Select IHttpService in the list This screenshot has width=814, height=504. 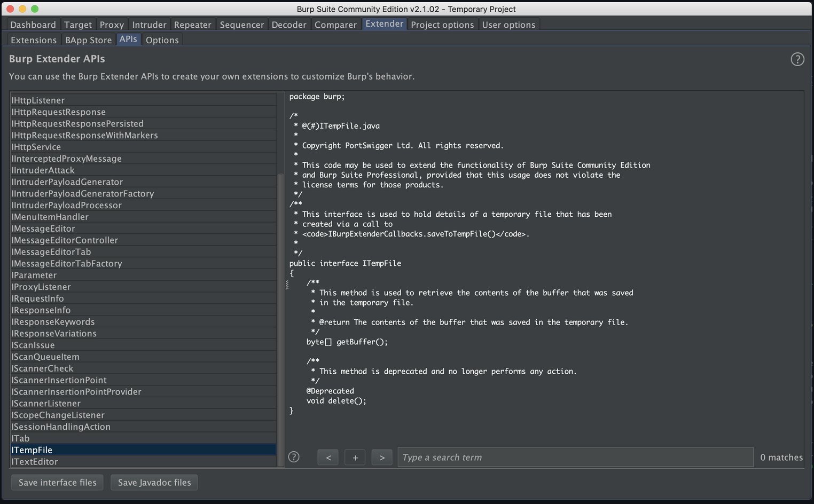(x=143, y=147)
